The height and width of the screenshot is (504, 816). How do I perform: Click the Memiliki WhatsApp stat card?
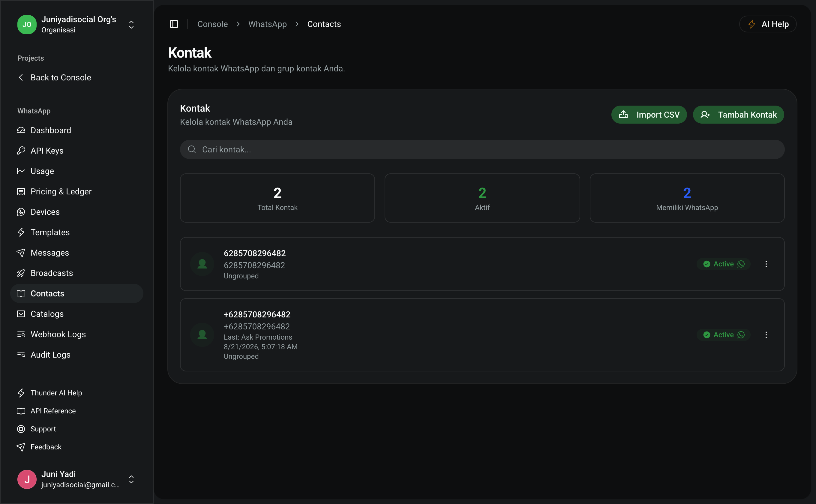click(x=687, y=198)
